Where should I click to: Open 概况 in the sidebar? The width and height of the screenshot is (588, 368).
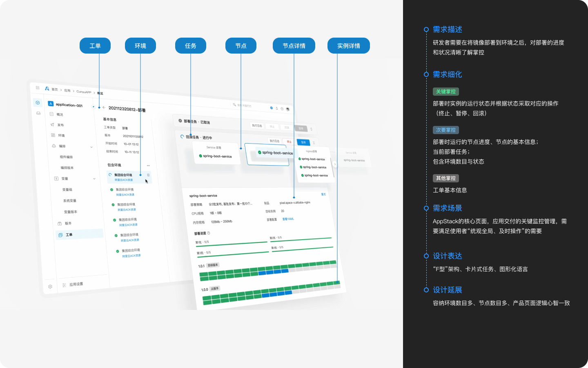(x=60, y=115)
